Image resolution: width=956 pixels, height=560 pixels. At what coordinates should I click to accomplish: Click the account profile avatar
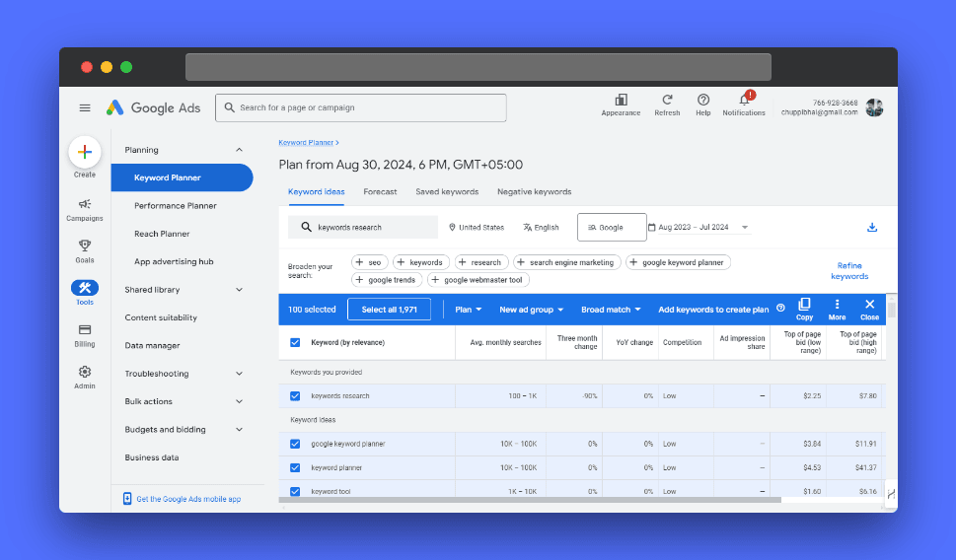[x=874, y=107]
